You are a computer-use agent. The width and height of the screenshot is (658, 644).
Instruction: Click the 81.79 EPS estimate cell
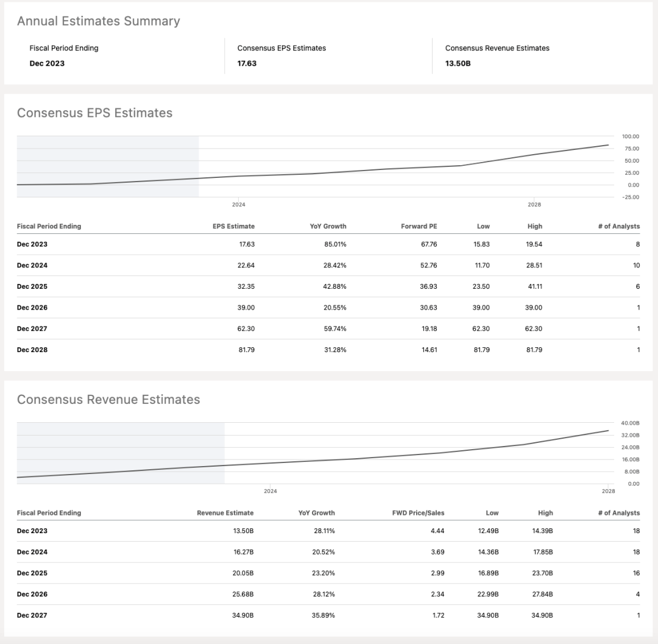(246, 350)
